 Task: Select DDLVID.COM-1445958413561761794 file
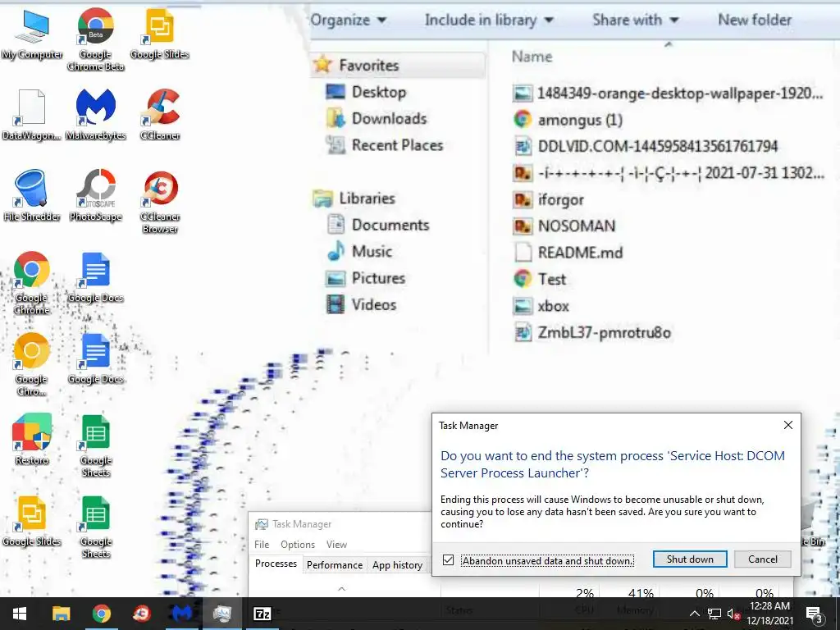[x=646, y=146]
